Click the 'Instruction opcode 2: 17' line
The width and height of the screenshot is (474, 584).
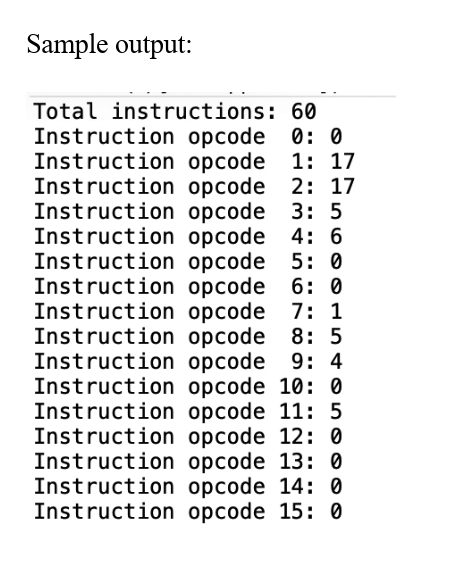(194, 187)
